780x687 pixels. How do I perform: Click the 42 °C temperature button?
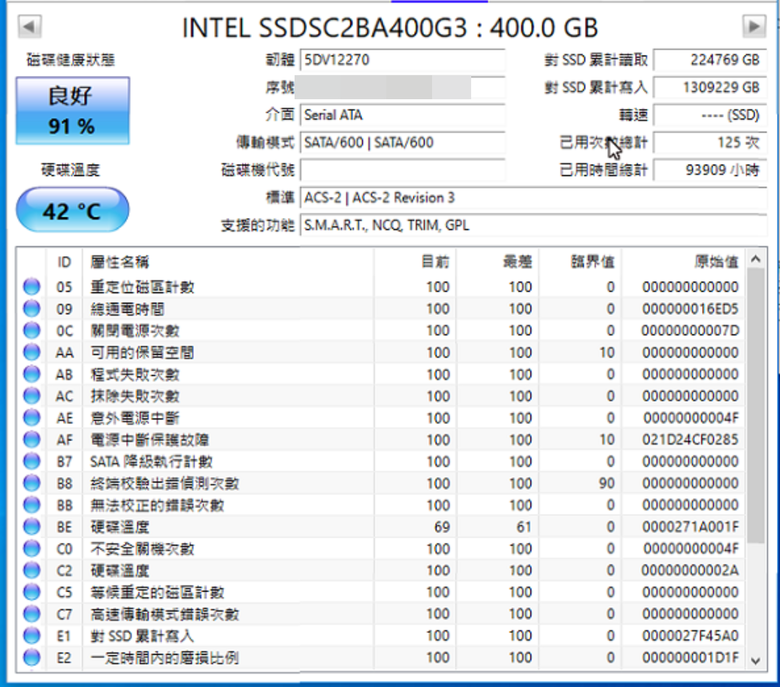(x=73, y=210)
